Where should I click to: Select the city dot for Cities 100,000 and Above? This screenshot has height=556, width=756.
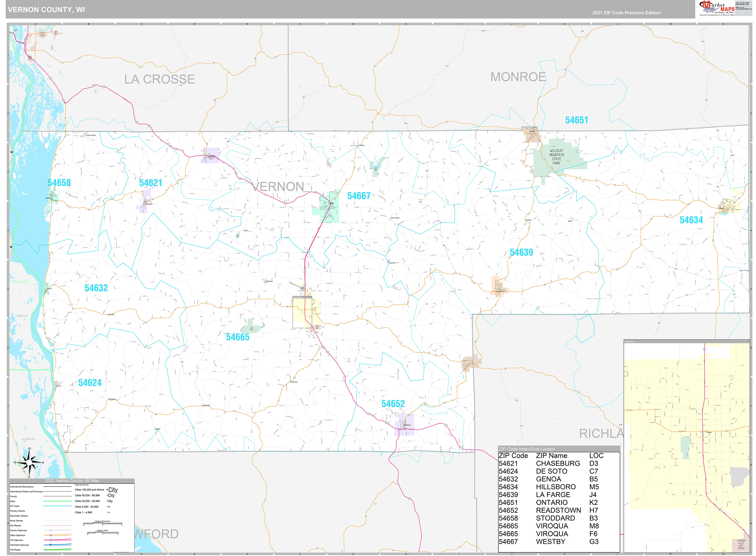[x=107, y=490]
